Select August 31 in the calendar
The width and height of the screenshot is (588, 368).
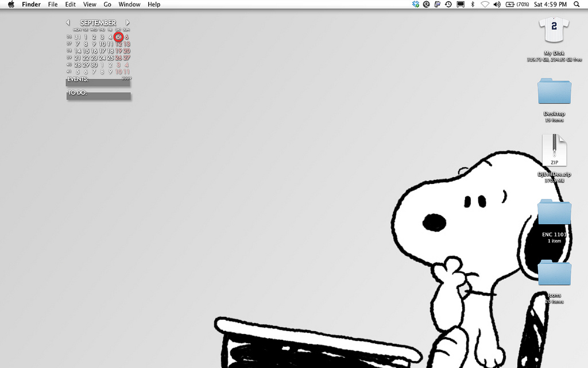click(78, 37)
